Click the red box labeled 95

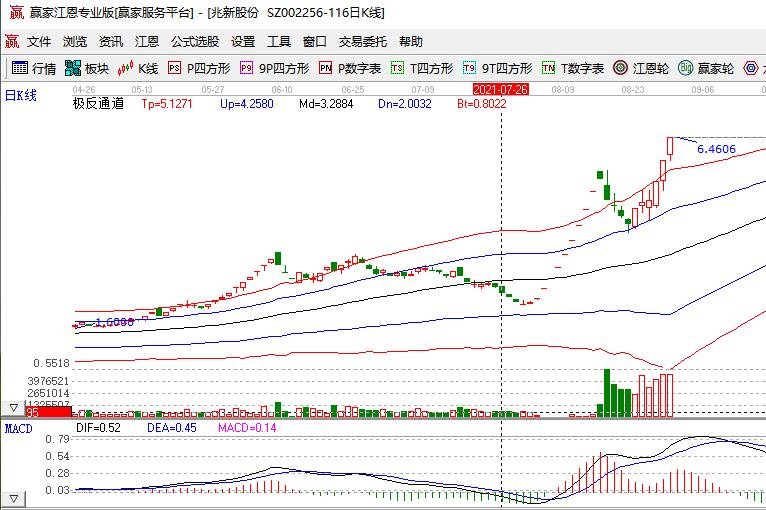48,412
